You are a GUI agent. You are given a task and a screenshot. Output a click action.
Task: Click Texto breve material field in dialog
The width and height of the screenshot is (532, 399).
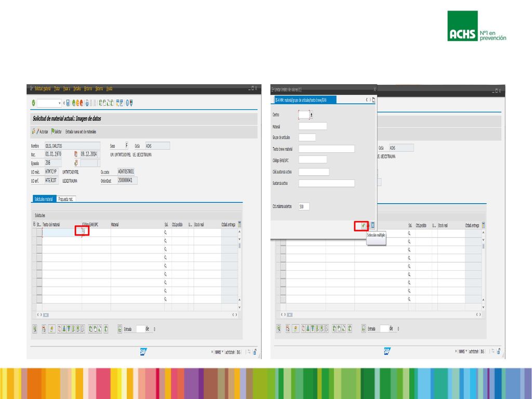[327, 149]
